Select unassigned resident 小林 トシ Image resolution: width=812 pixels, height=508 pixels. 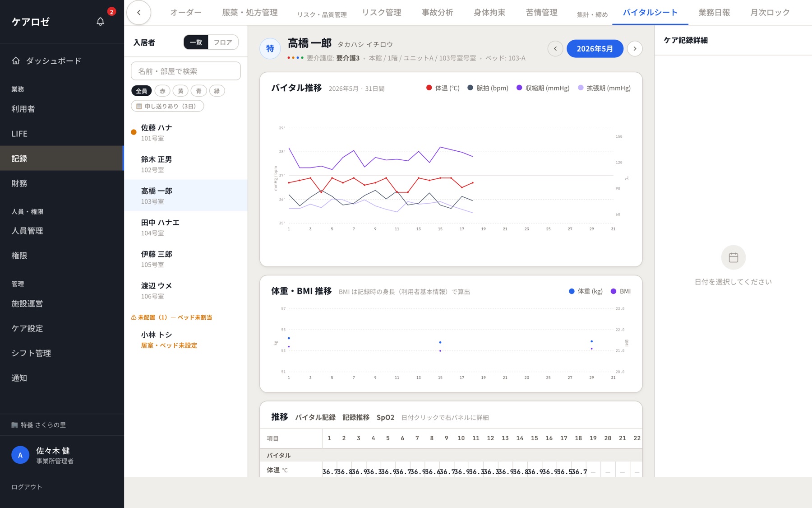(186, 340)
